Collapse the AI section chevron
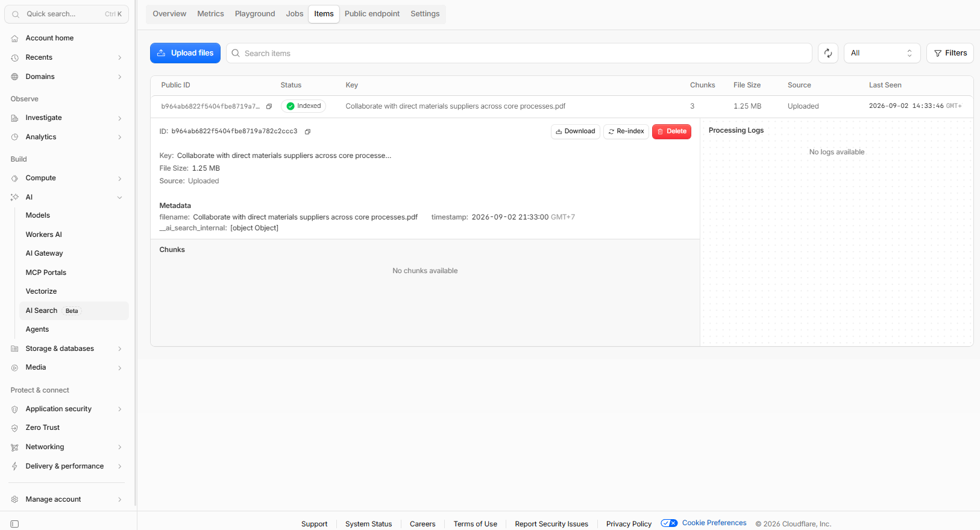 [120, 197]
